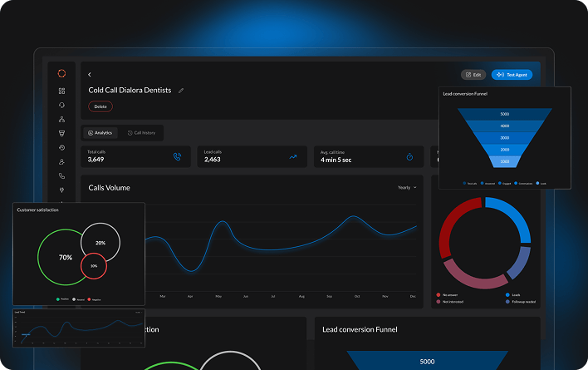Select the contacts user icon in the sidebar
The width and height of the screenshot is (588, 370).
pos(61,161)
